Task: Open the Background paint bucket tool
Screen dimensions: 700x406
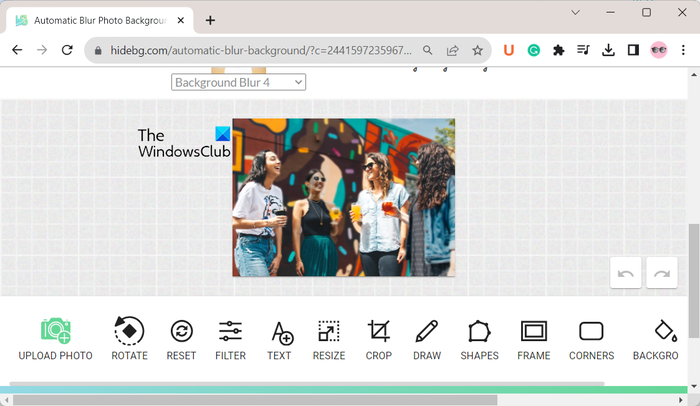Action: (x=666, y=331)
